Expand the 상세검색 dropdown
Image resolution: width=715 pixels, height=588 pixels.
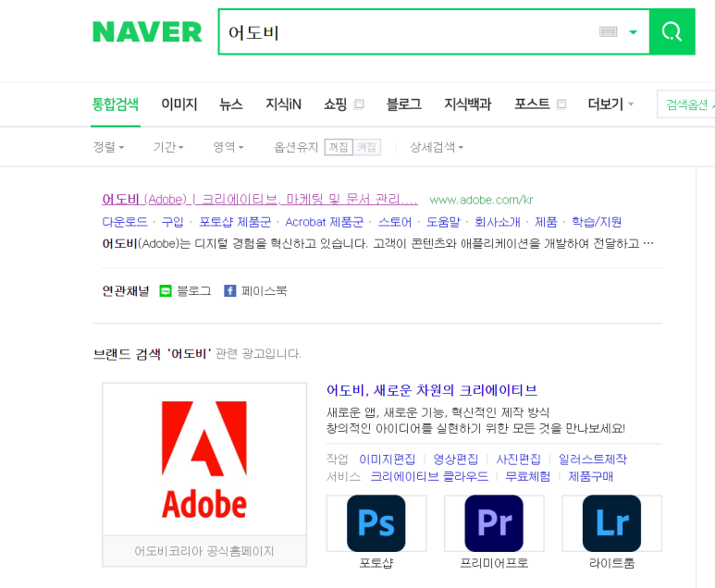click(437, 147)
